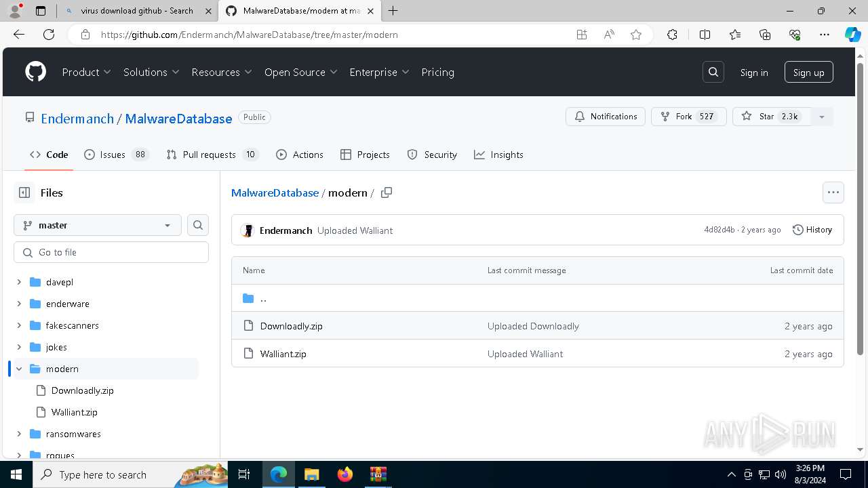Click the History button
Screen dimensions: 868x488
coord(812,230)
